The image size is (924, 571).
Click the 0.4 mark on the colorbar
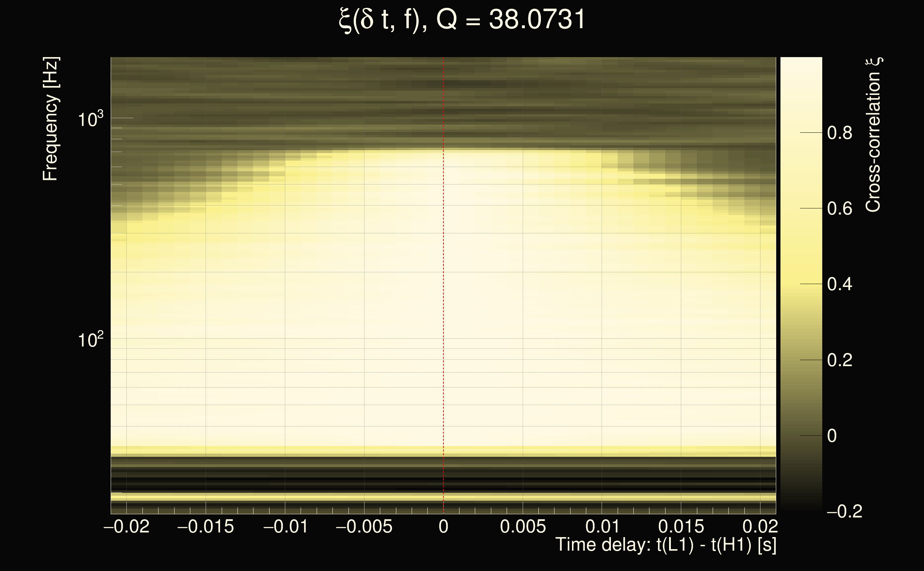coord(839,284)
